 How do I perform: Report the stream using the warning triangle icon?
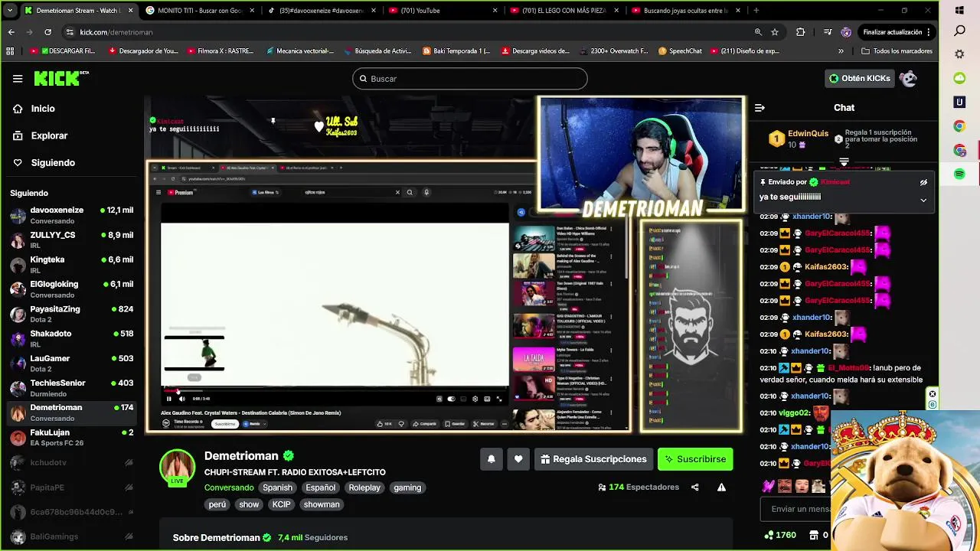click(x=721, y=487)
